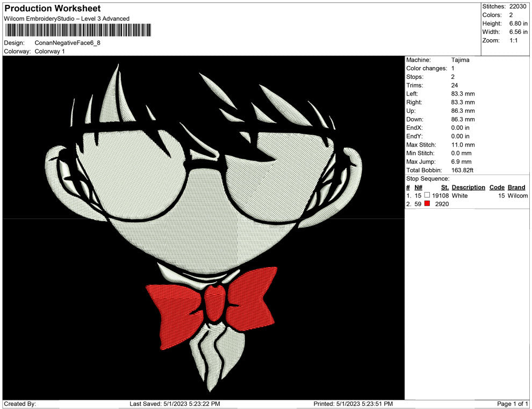
Task: Select the red thread swatch 2920
Action: click(x=427, y=204)
